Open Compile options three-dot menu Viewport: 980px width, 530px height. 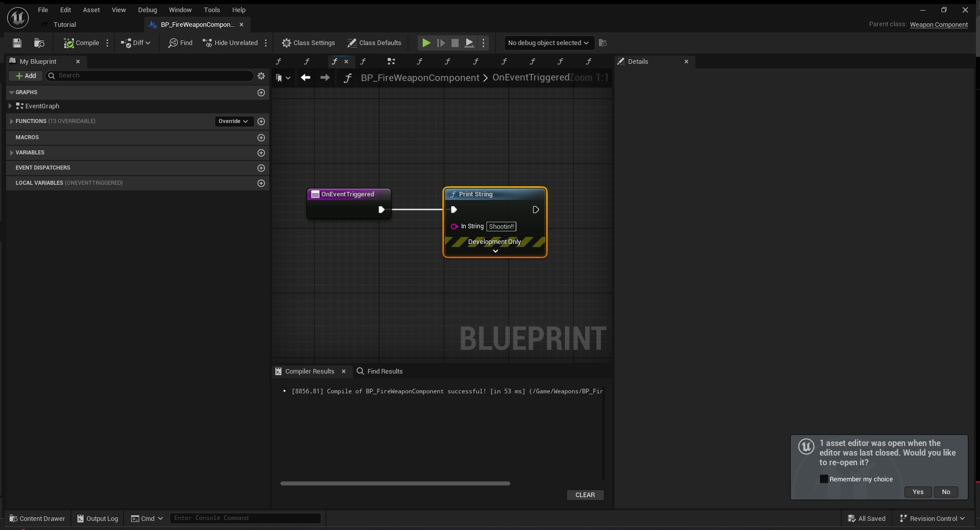[107, 43]
